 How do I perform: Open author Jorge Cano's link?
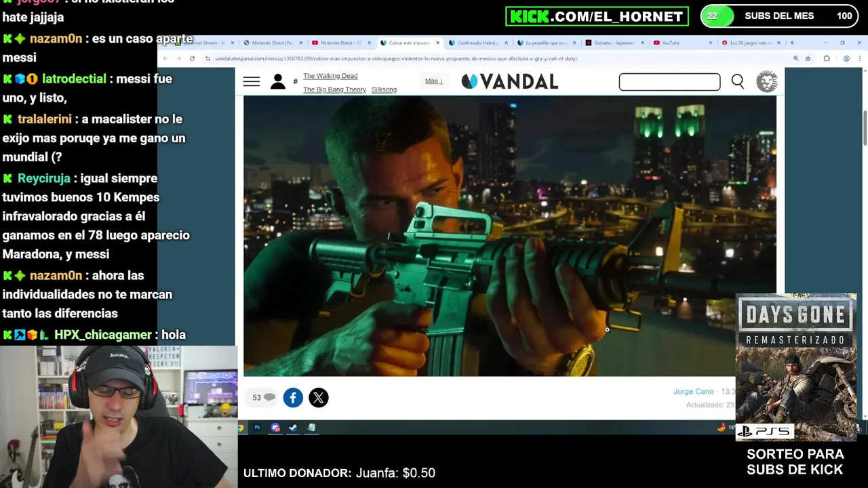tap(693, 392)
